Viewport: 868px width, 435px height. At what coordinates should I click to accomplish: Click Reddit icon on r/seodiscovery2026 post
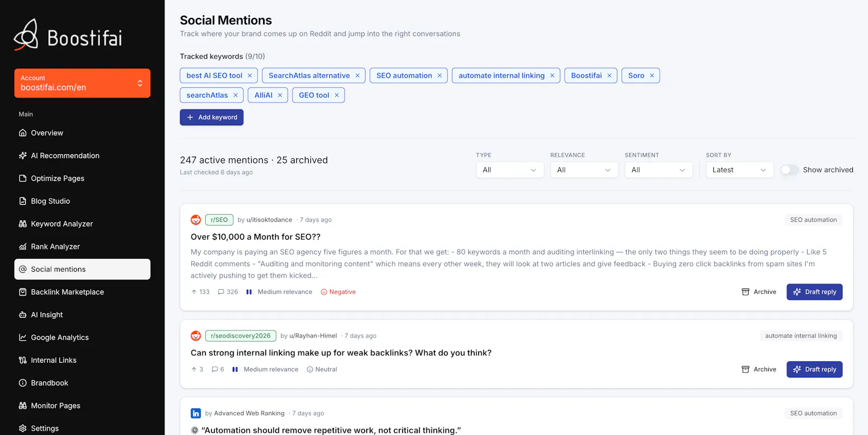tap(196, 336)
